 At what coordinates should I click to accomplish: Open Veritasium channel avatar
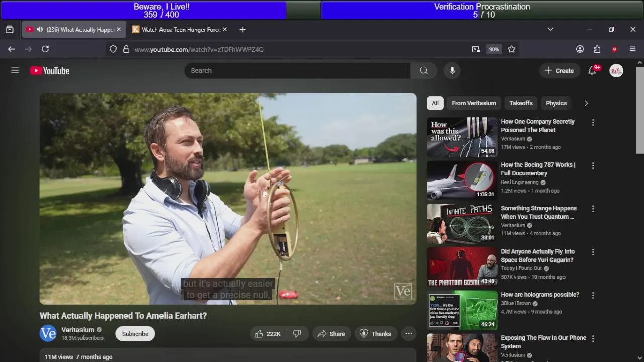click(48, 333)
